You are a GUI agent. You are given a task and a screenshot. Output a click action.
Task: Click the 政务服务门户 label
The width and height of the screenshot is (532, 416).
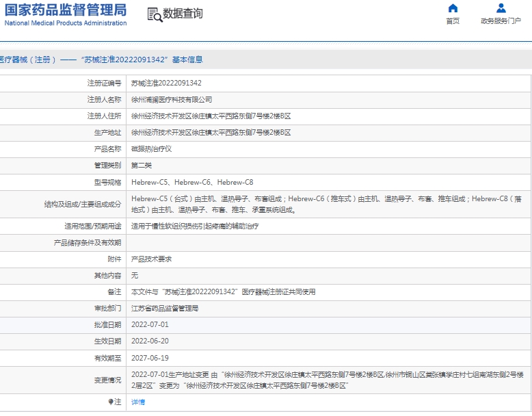(x=501, y=21)
